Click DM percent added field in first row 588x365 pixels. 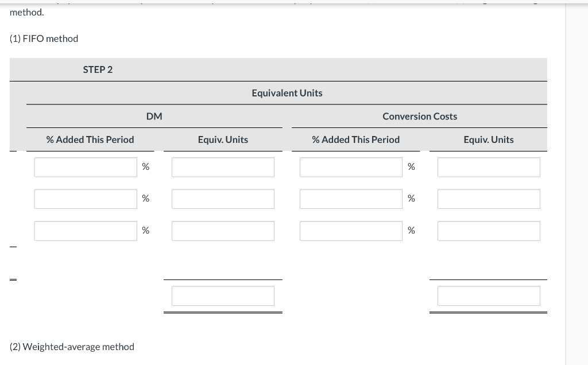pos(86,167)
